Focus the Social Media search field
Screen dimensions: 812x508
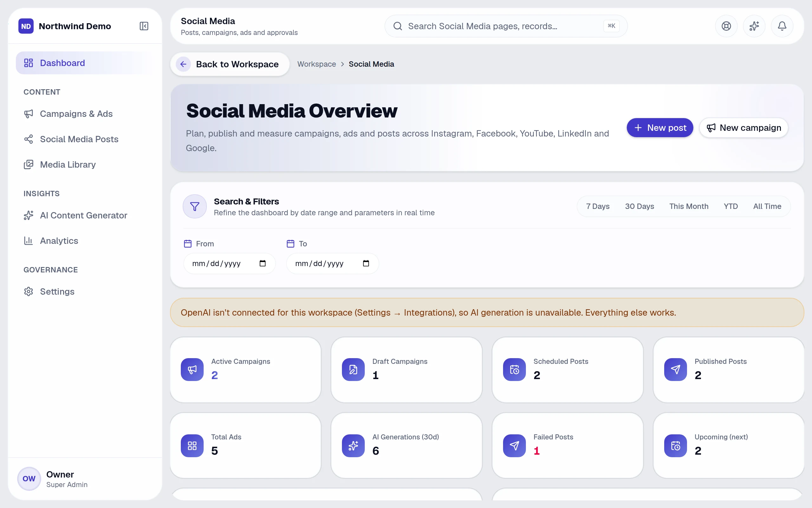pos(506,26)
